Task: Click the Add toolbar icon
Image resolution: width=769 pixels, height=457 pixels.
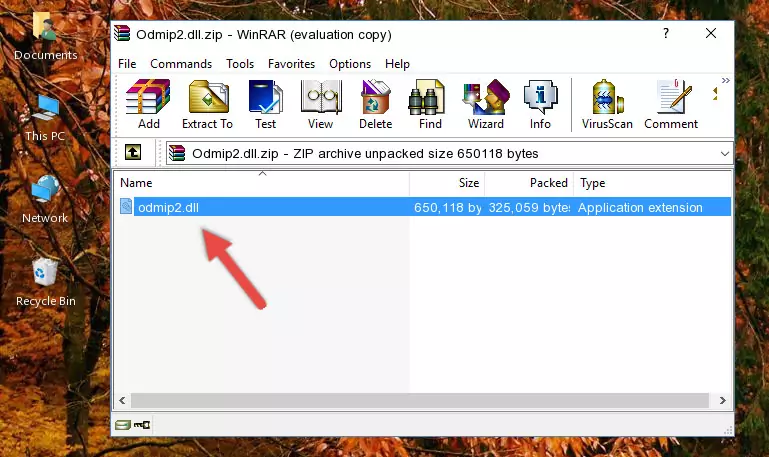Action: 148,104
